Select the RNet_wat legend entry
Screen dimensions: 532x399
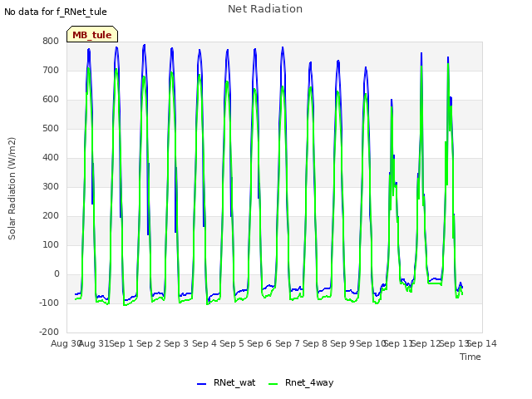pos(226,382)
